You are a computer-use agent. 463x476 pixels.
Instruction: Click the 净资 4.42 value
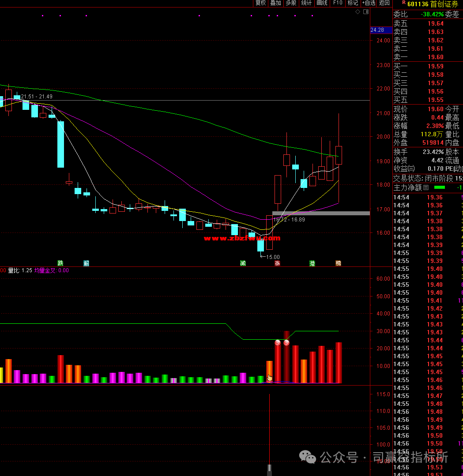click(x=437, y=160)
